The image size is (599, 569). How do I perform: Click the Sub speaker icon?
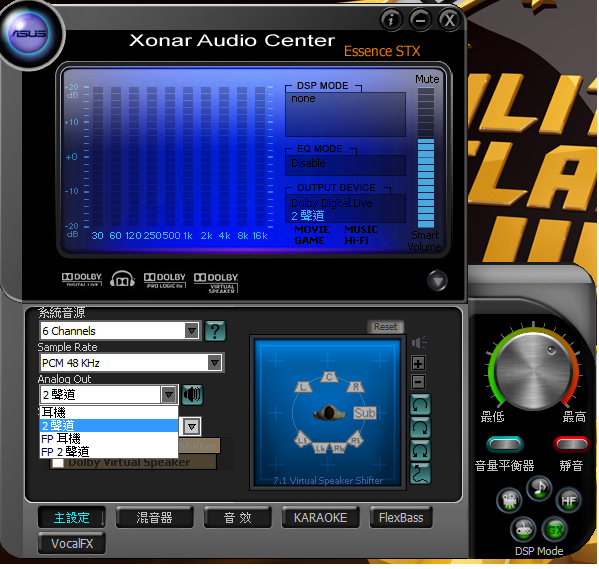(x=365, y=413)
